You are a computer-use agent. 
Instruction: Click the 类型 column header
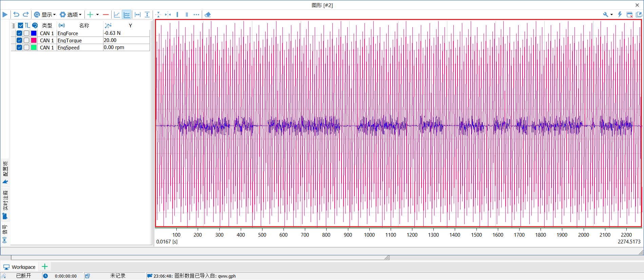coord(47,25)
